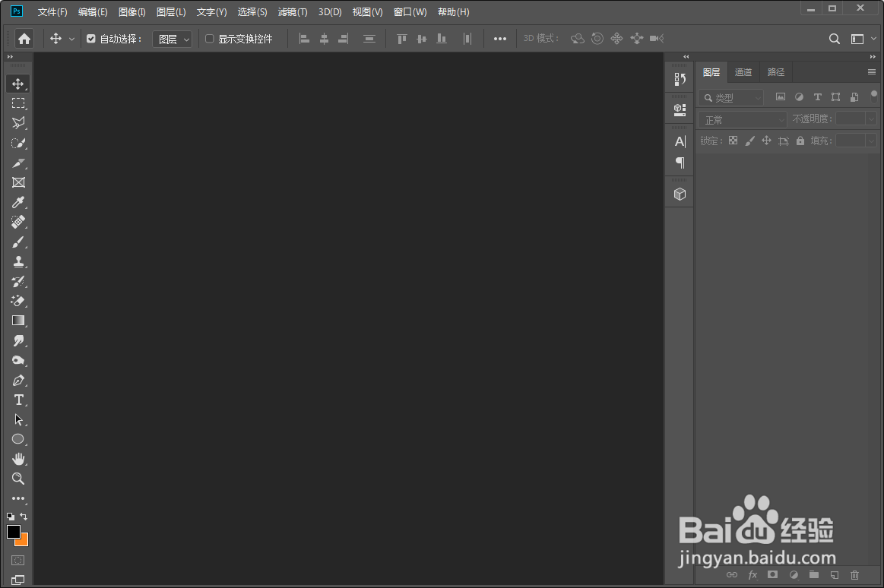Click the black foreground color swatch
This screenshot has width=884, height=588.
coord(12,530)
